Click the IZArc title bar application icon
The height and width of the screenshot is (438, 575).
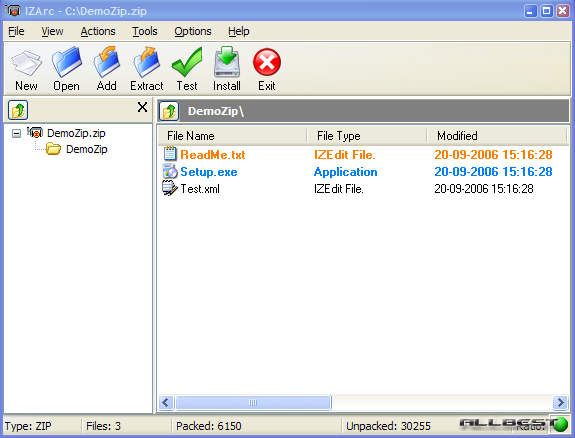[12, 11]
